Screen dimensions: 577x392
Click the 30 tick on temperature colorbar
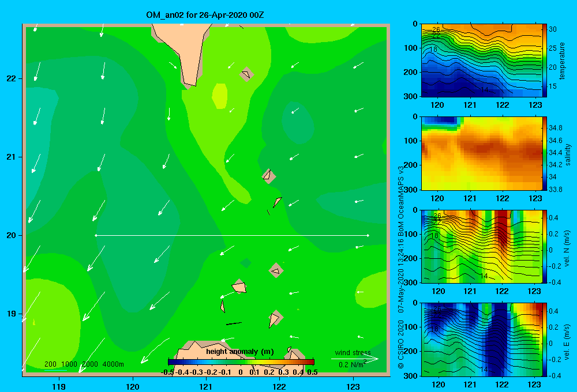tap(553, 29)
